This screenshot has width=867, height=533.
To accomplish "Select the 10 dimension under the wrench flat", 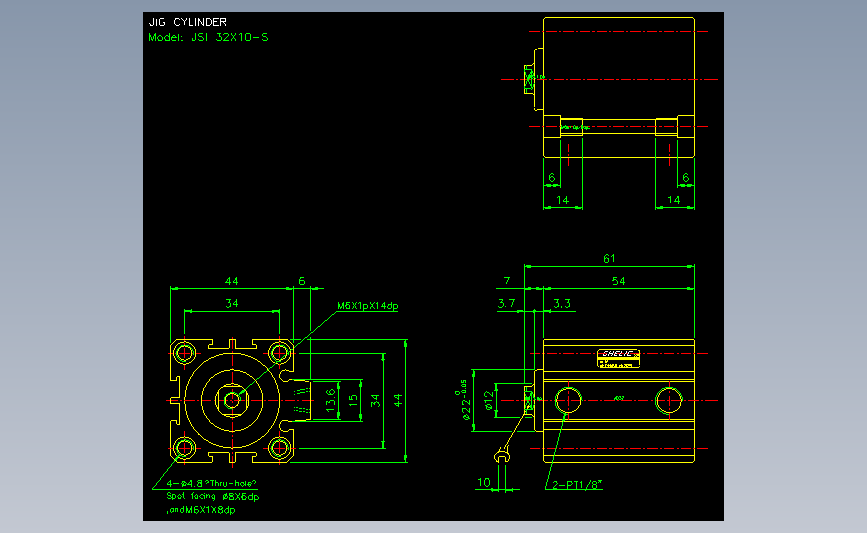I will click(x=484, y=482).
